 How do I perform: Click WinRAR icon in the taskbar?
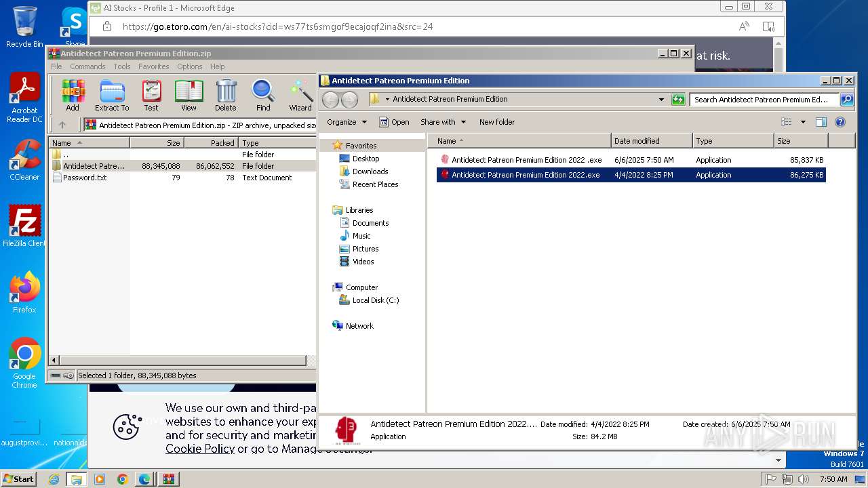click(x=167, y=479)
